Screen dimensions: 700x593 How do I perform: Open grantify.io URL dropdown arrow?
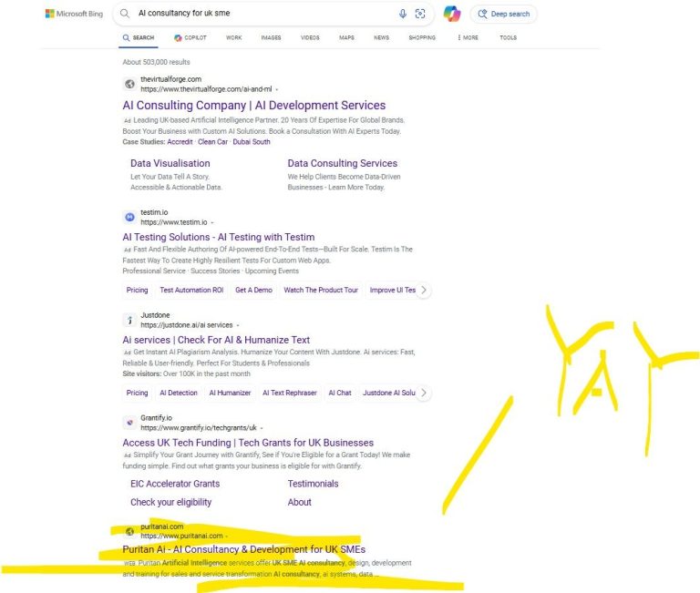click(262, 428)
